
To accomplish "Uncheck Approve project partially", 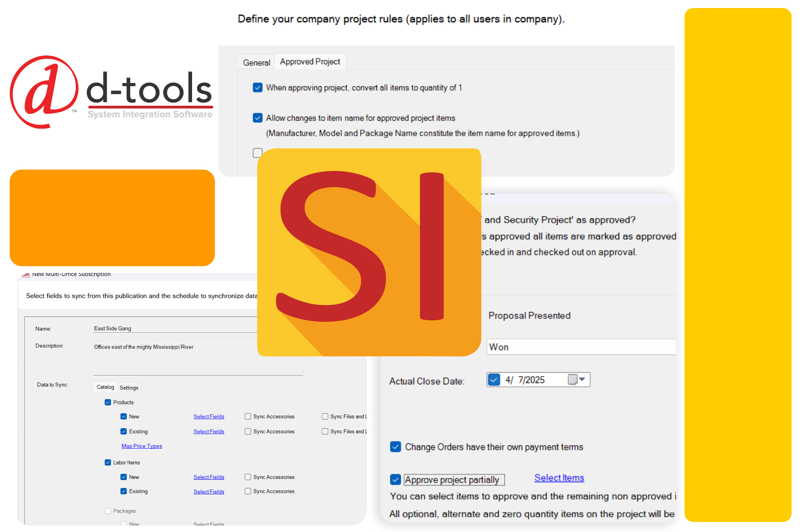I will pos(395,479).
